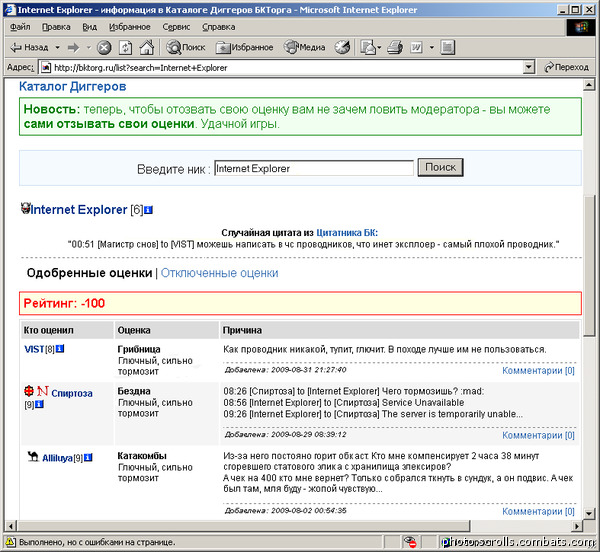Click the horizontal scrollbar right arrow
Image resolution: width=600 pixels, height=552 pixels.
tap(577, 526)
